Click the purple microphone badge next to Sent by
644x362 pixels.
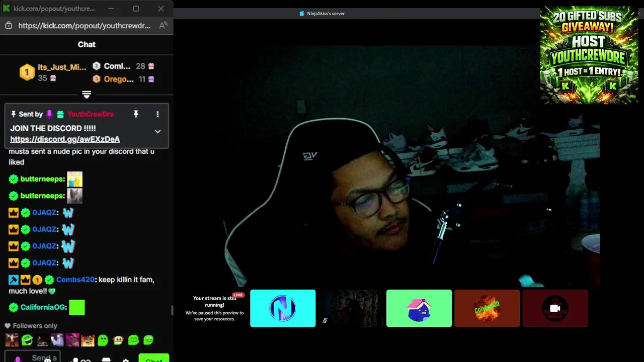tap(49, 114)
